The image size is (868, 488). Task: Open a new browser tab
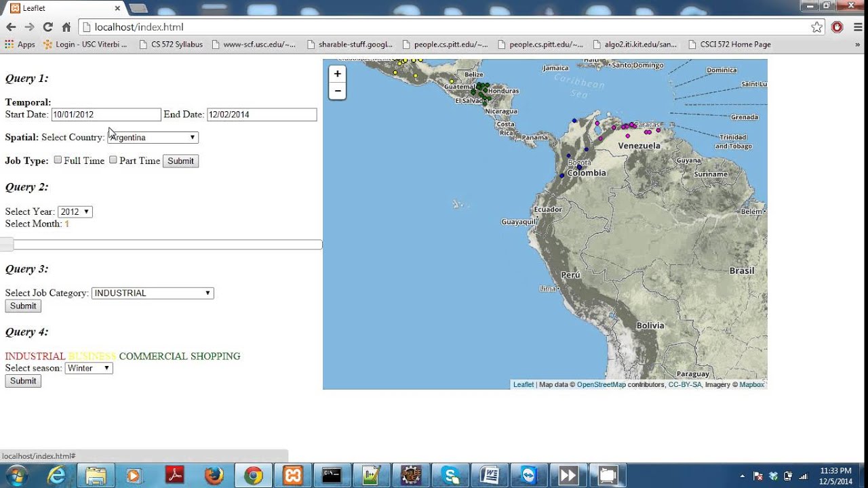(138, 8)
